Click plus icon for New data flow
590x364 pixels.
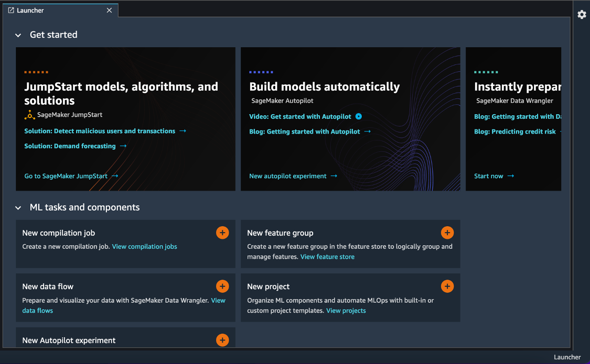coord(222,286)
